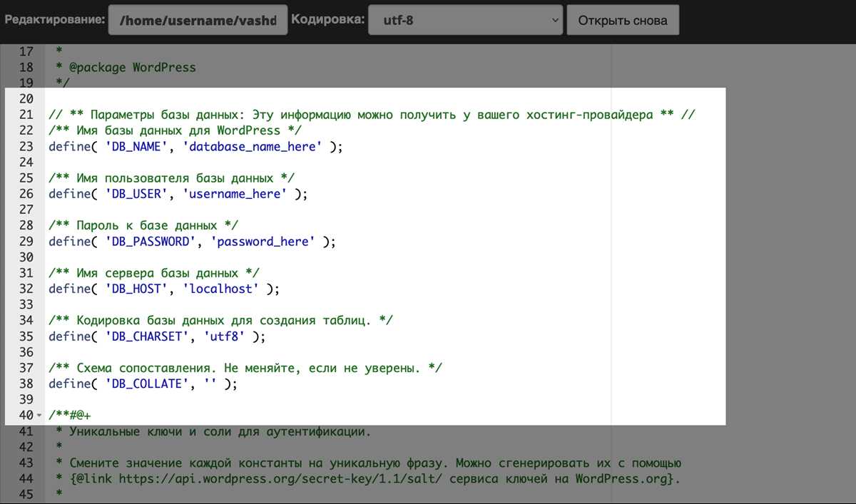Click the comment Имя сервера базы данных
This screenshot has height=504, width=856.
tap(153, 273)
